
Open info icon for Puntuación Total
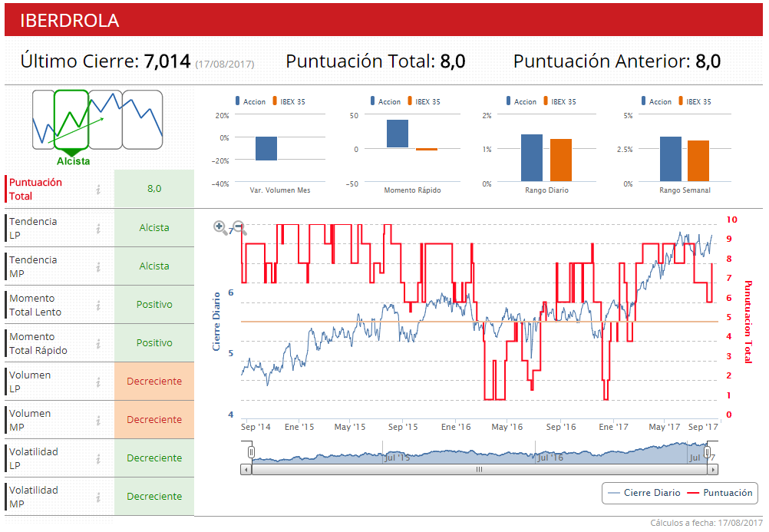coord(98,189)
